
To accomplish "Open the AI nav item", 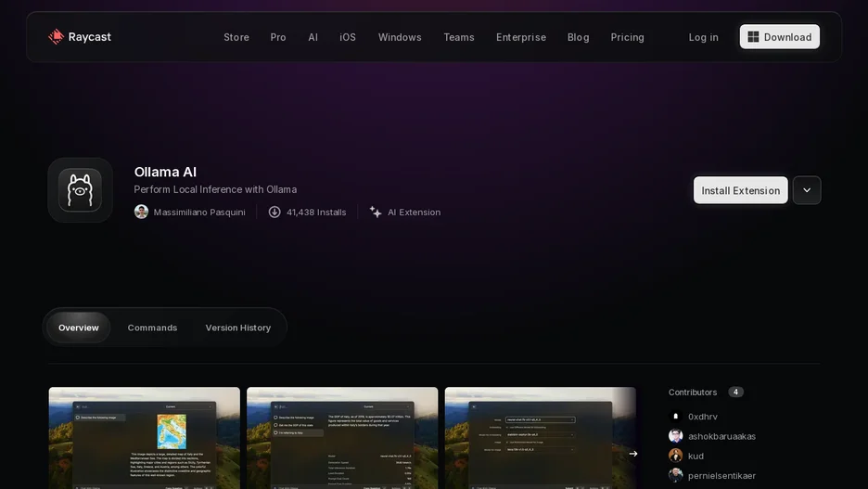I will click(313, 37).
